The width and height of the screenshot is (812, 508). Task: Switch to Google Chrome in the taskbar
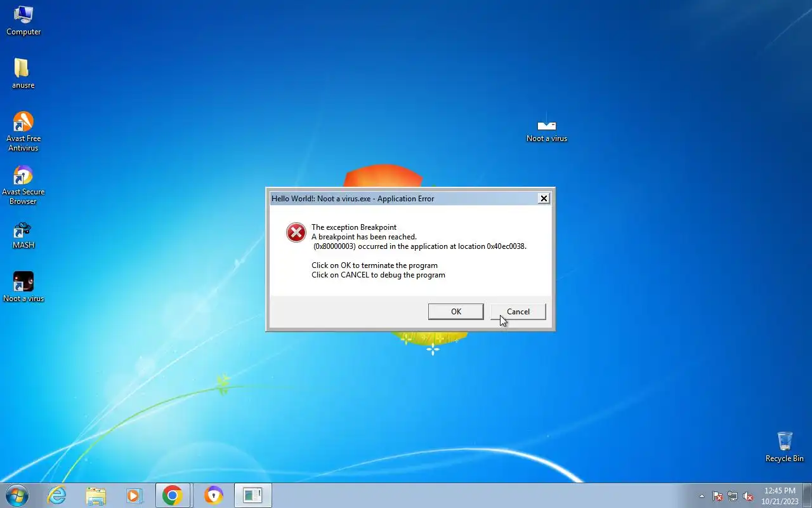click(173, 495)
